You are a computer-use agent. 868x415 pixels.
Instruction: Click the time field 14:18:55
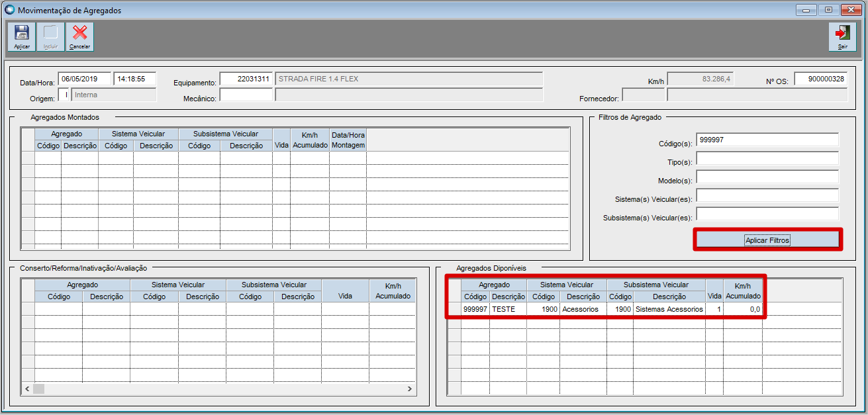point(134,79)
